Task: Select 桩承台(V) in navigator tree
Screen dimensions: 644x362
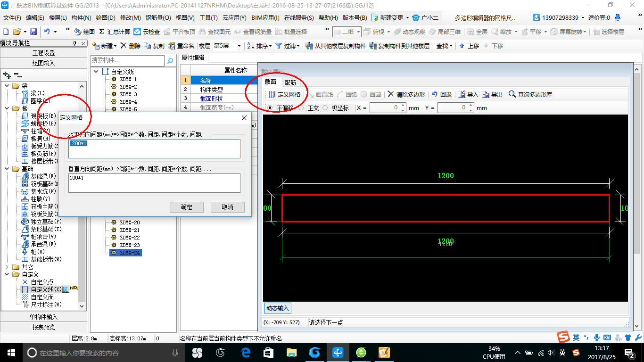Action: click(x=43, y=237)
